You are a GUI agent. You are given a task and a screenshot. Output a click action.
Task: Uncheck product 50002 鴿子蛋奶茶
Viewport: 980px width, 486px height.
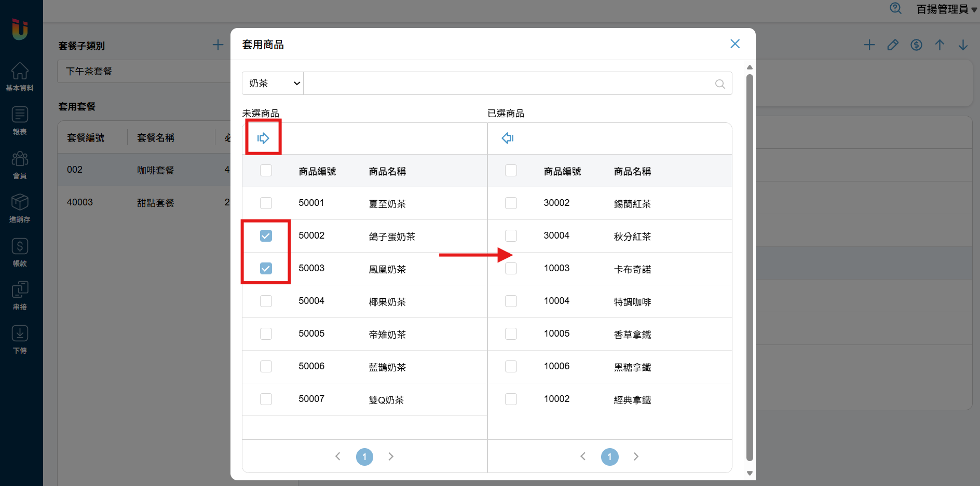click(x=266, y=236)
